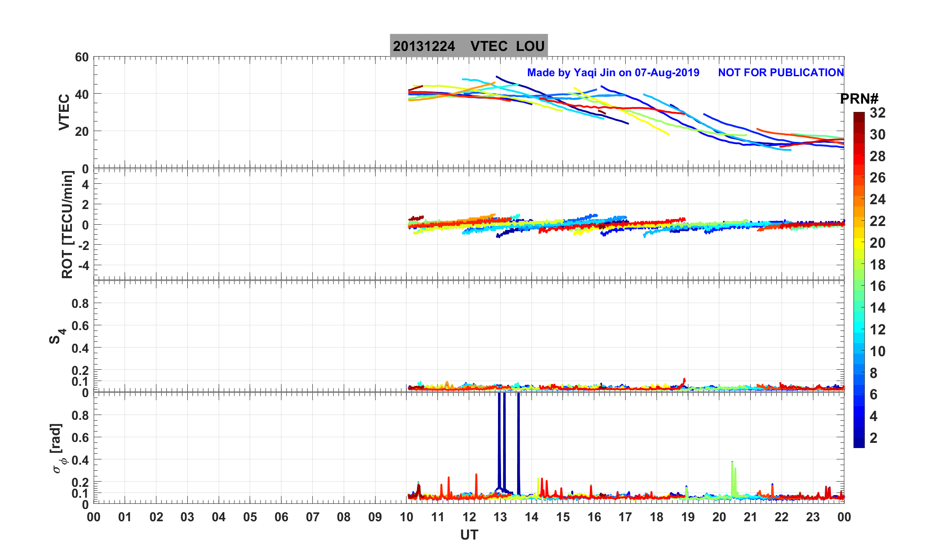Click the PRN# colorbar label
The height and width of the screenshot is (560, 938).
pyautogui.click(x=859, y=99)
